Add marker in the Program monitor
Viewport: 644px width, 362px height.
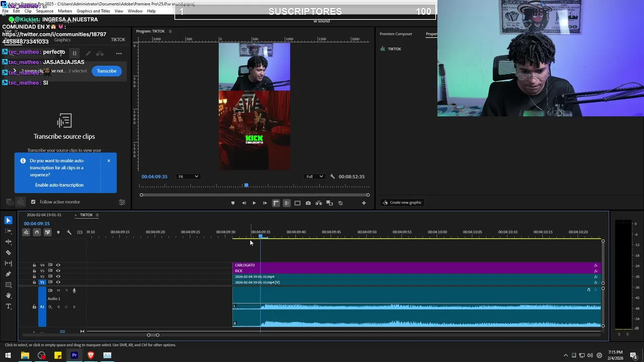(x=232, y=203)
